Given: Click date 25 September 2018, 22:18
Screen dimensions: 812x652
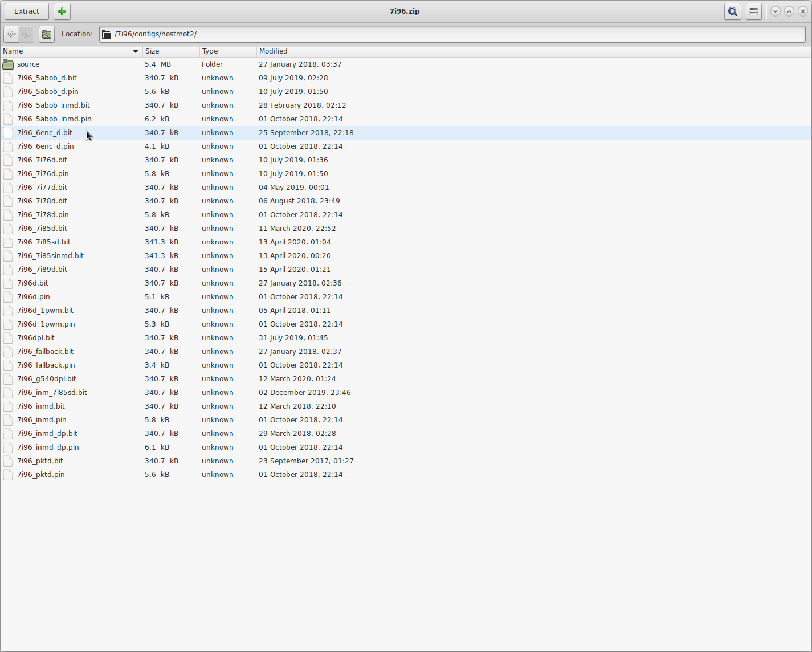Looking at the screenshot, I should click(306, 133).
